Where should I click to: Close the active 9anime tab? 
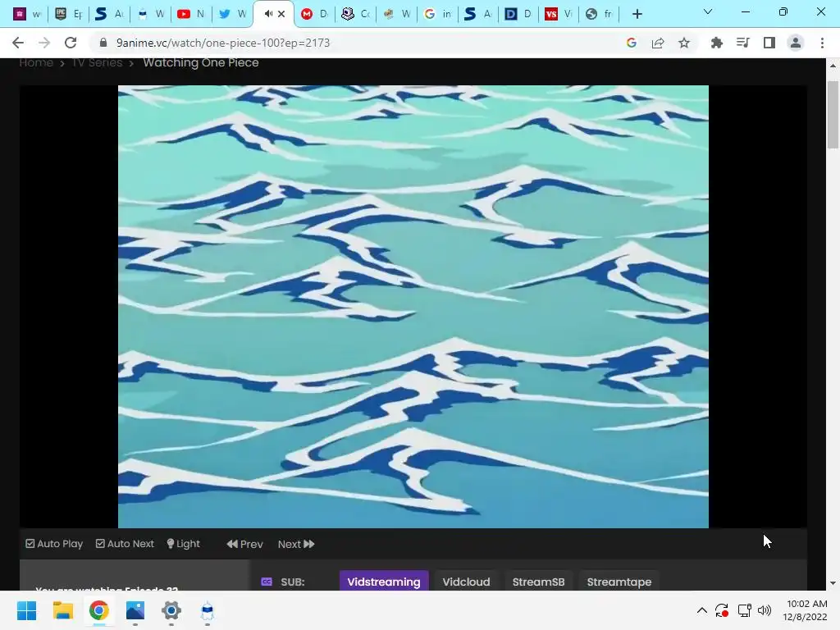(281, 14)
